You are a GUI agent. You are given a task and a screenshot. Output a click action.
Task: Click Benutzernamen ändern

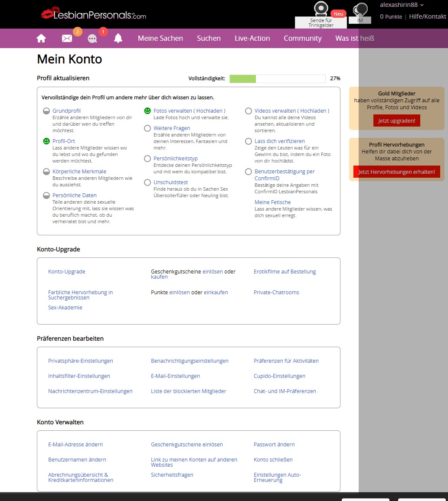click(x=77, y=460)
